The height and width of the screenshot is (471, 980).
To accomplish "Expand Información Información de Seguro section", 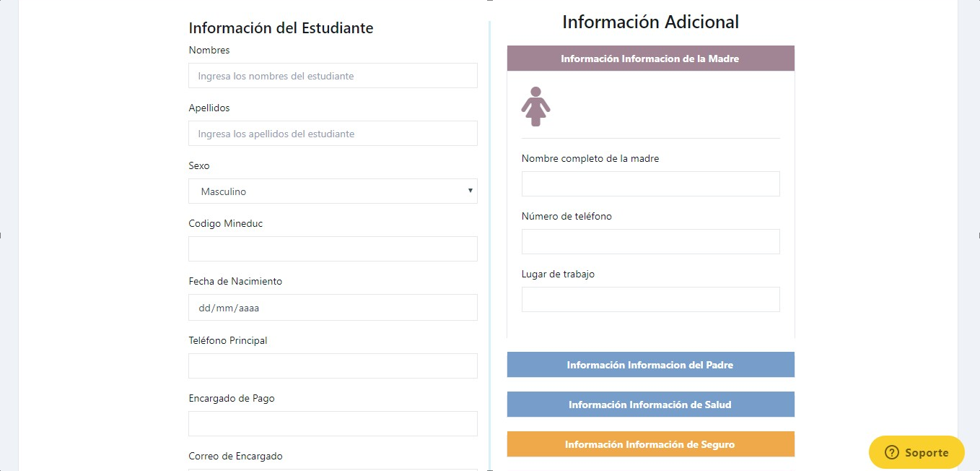I will pos(650,444).
